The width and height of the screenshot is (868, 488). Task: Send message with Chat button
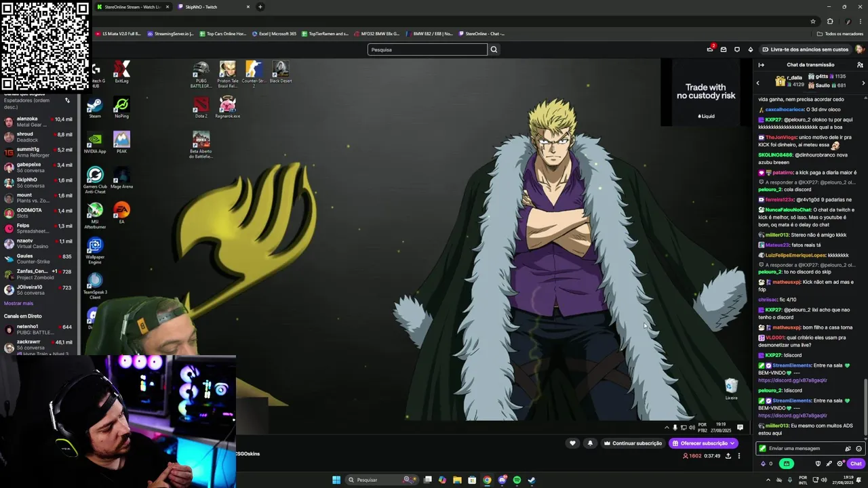tap(856, 464)
